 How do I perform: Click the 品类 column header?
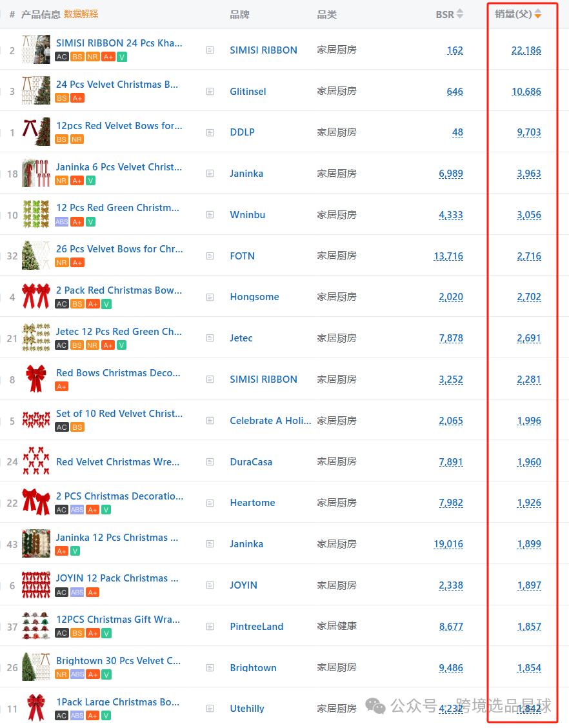326,15
